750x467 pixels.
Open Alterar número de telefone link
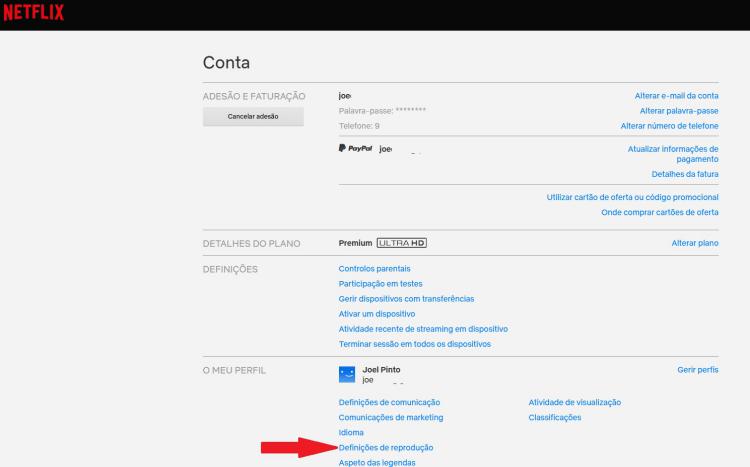click(669, 126)
